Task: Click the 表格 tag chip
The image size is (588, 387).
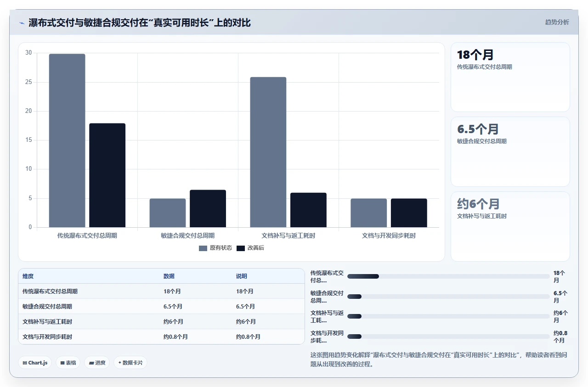Action: (x=68, y=363)
